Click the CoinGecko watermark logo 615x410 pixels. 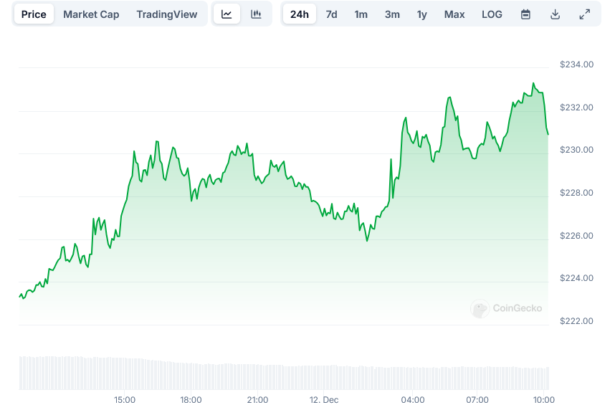point(507,309)
